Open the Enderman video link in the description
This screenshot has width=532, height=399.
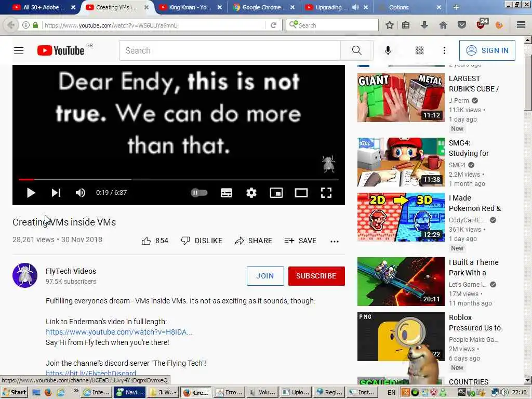[x=119, y=332]
